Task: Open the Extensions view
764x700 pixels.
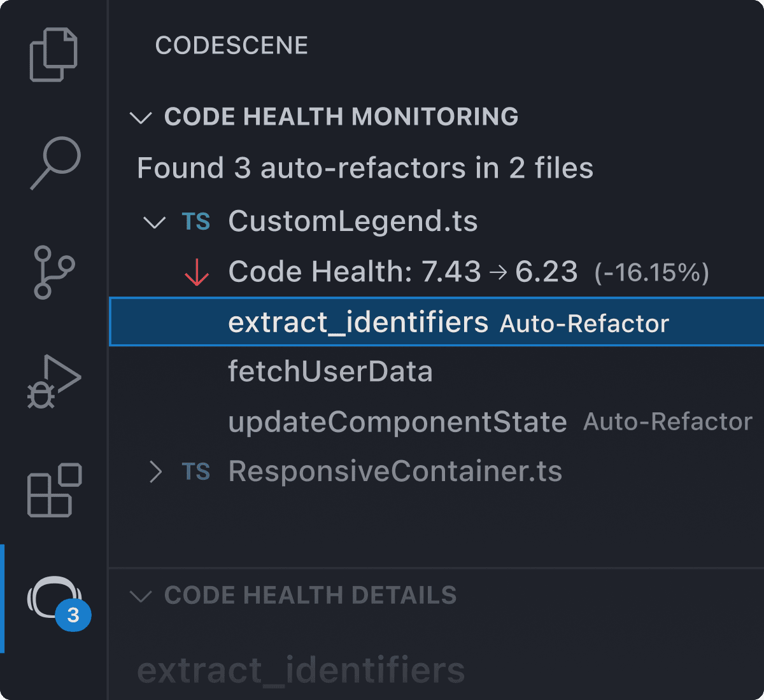Action: 54,490
